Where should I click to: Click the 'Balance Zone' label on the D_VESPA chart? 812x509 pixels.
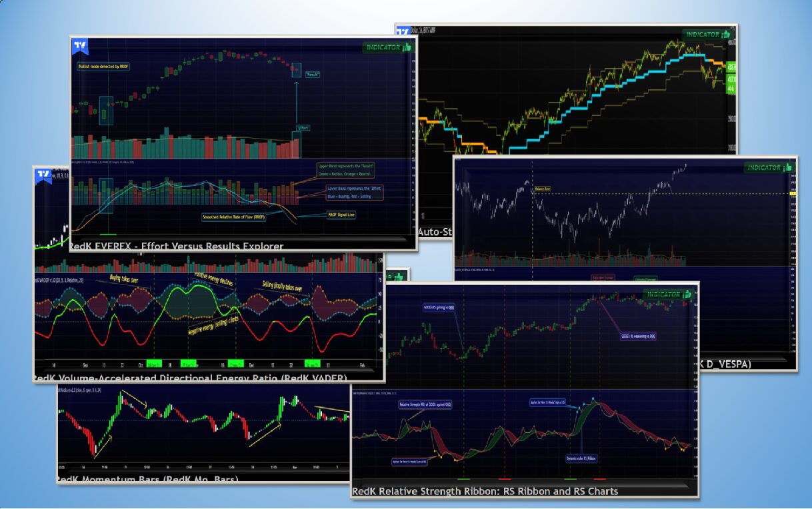[541, 189]
